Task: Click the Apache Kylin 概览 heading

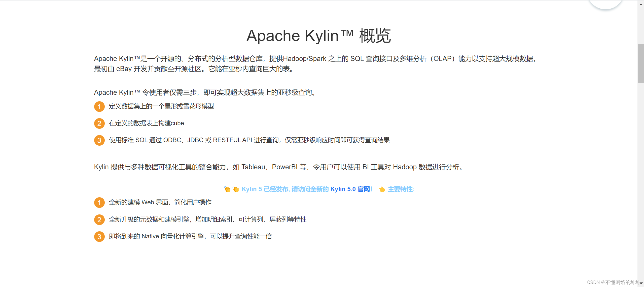Action: pyautogui.click(x=318, y=36)
